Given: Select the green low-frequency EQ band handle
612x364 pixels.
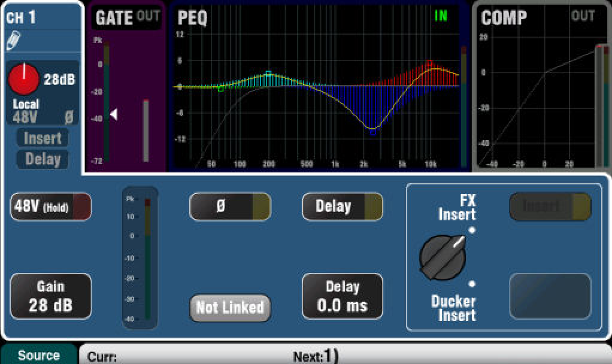Looking at the screenshot, I should [220, 89].
